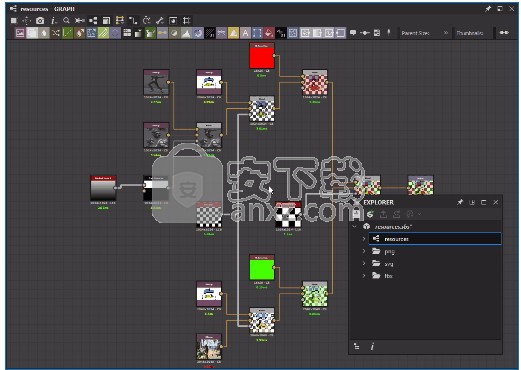Select the green checkered blend node
The width and height of the screenshot is (521, 370).
315,294
